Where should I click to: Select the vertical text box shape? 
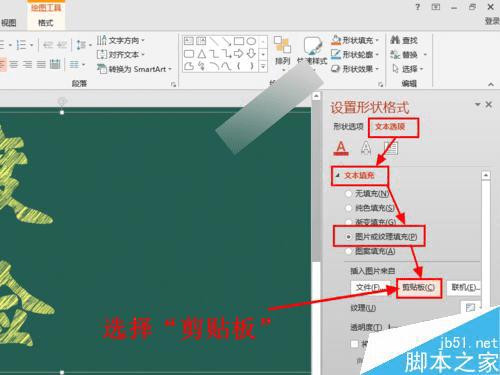(201, 41)
